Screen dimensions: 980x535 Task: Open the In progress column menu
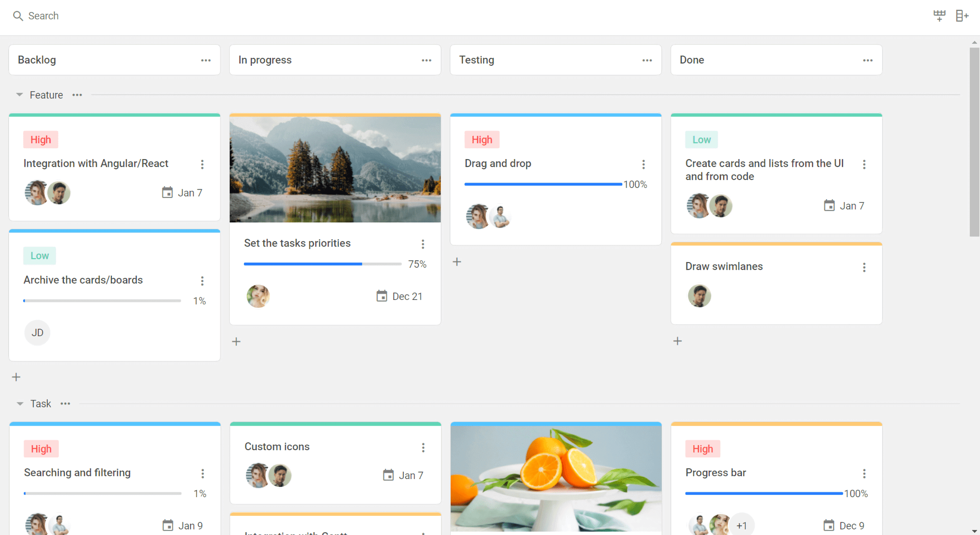[x=426, y=60]
